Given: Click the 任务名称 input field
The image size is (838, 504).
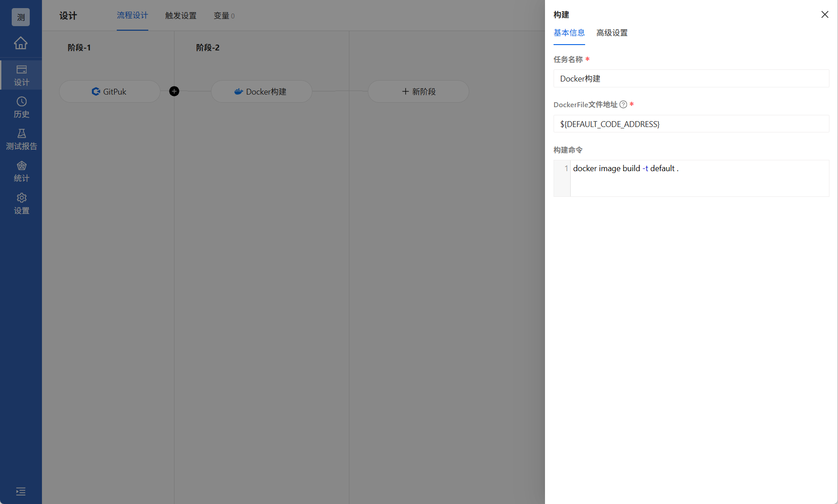Looking at the screenshot, I should pyautogui.click(x=691, y=78).
